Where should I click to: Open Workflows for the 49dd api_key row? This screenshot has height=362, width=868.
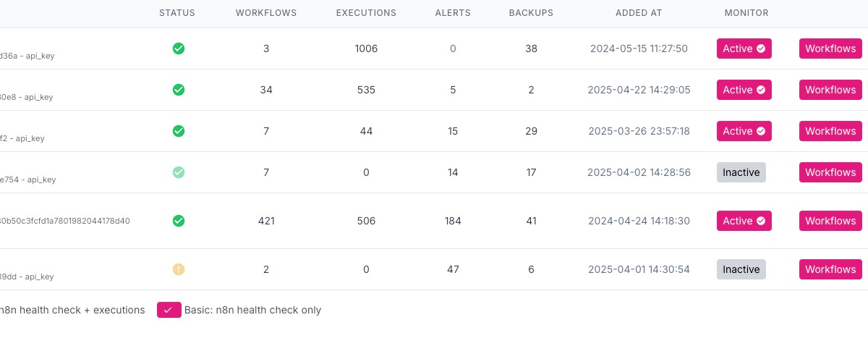830,269
